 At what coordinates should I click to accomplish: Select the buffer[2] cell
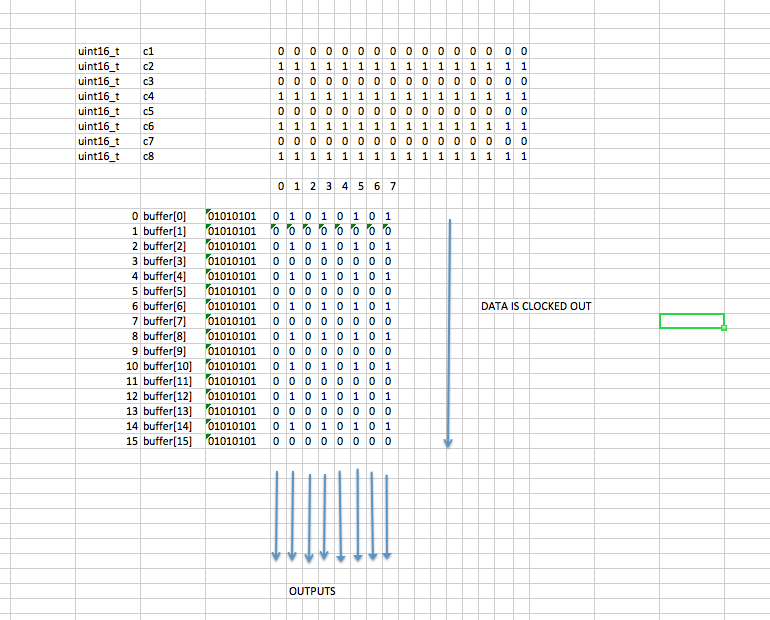(x=173, y=246)
